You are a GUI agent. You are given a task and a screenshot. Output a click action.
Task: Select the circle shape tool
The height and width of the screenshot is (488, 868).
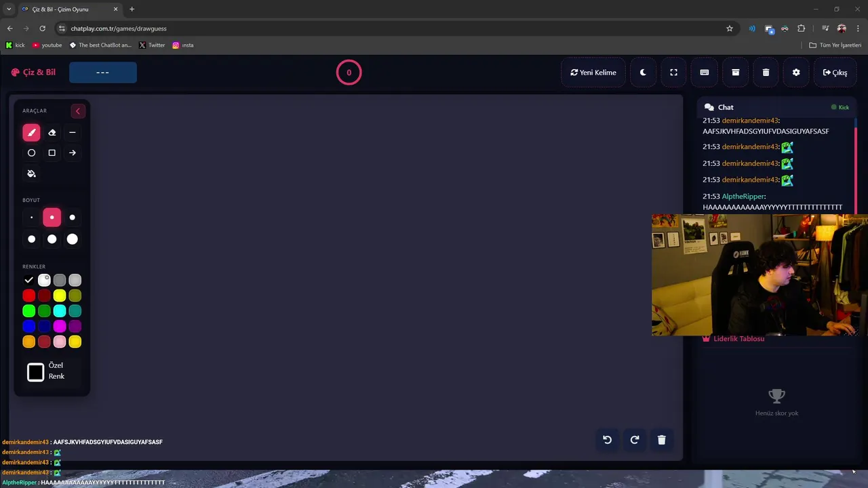click(31, 152)
